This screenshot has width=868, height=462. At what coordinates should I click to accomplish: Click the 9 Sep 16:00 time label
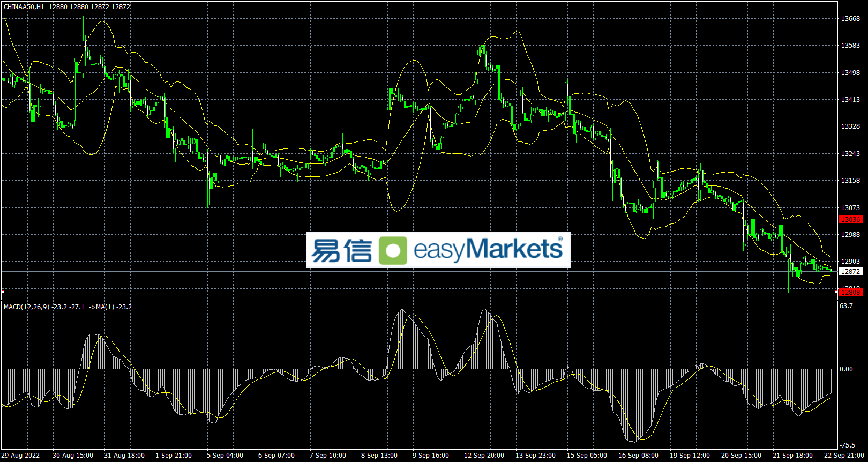431,456
